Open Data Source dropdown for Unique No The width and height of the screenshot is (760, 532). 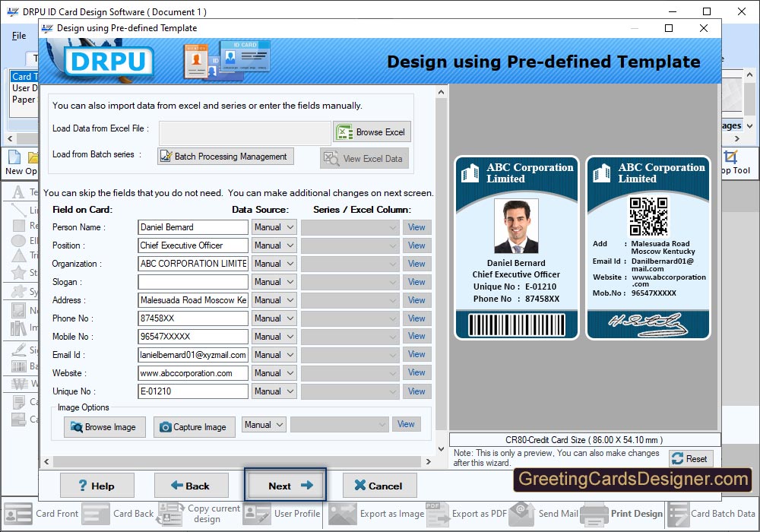(x=274, y=391)
